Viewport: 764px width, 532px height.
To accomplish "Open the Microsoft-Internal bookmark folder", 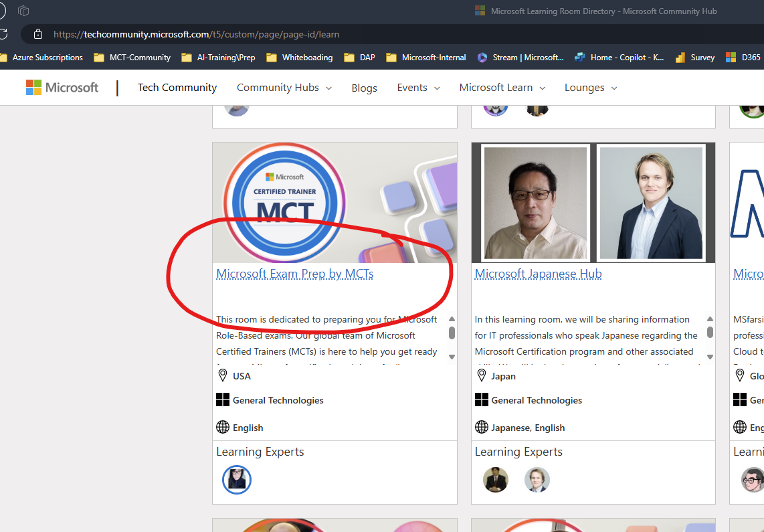I will pos(426,58).
